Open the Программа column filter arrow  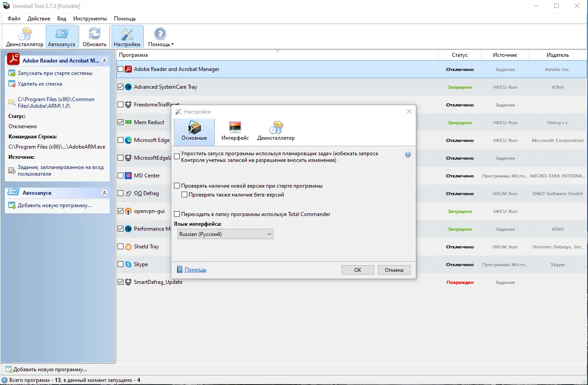coord(277,51)
